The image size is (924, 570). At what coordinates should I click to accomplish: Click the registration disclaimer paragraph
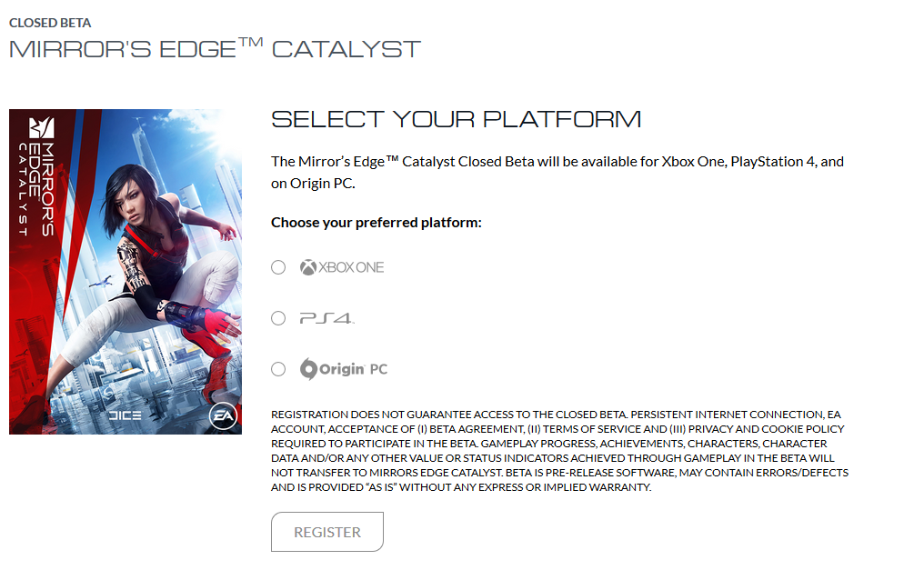click(x=560, y=451)
